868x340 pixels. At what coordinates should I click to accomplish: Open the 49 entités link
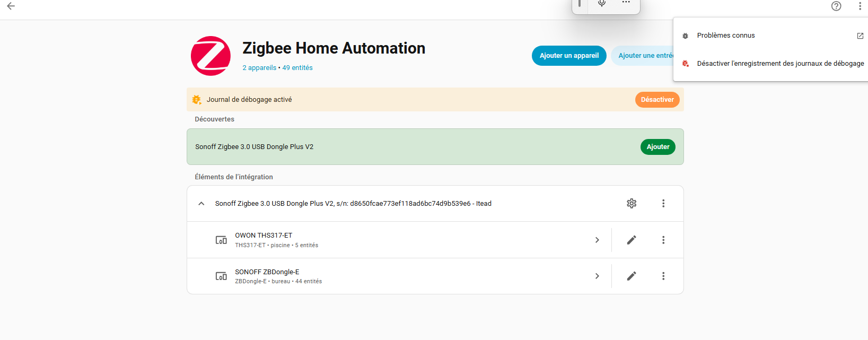[297, 68]
